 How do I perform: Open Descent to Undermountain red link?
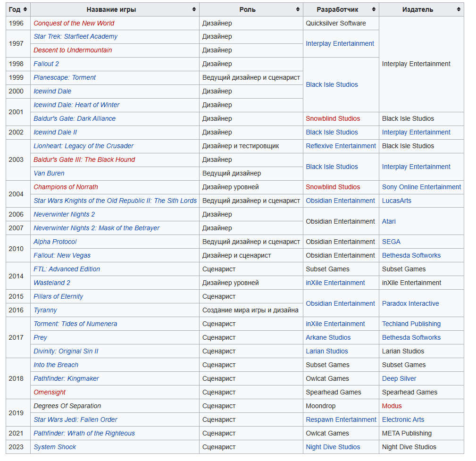pyautogui.click(x=73, y=50)
